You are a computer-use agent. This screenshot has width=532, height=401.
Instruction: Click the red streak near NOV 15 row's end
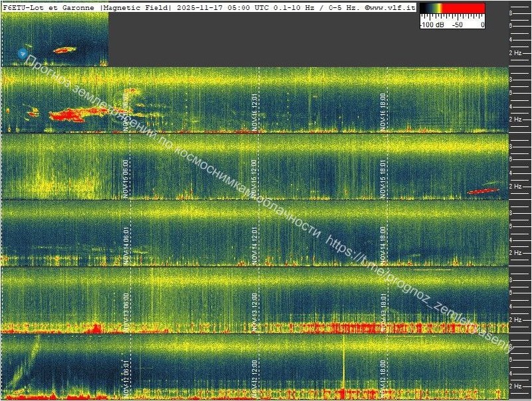[483, 191]
